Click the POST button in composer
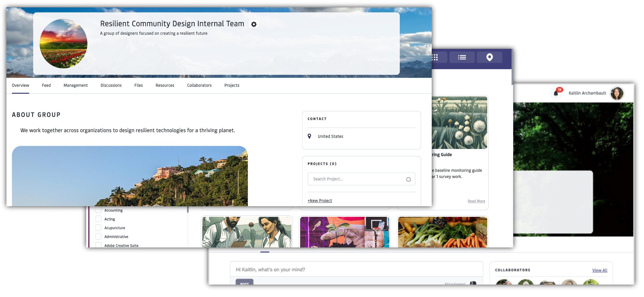The height and width of the screenshot is (297, 644). (x=244, y=282)
